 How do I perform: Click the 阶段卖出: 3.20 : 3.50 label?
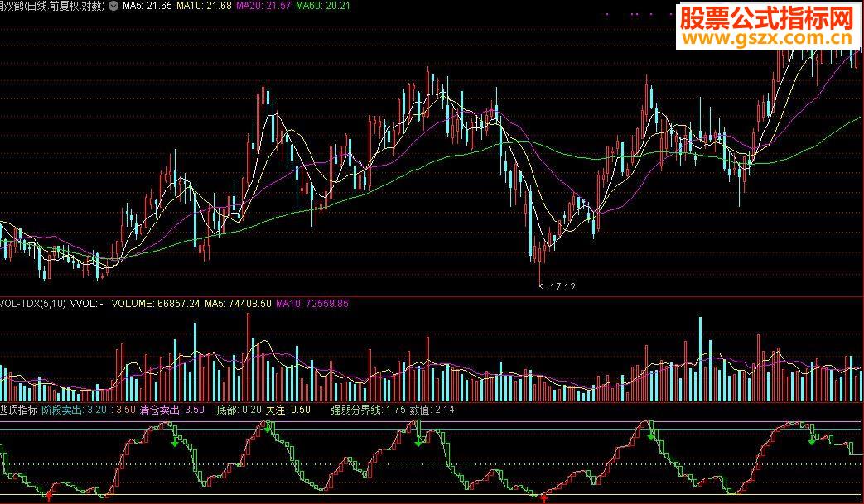[88, 410]
